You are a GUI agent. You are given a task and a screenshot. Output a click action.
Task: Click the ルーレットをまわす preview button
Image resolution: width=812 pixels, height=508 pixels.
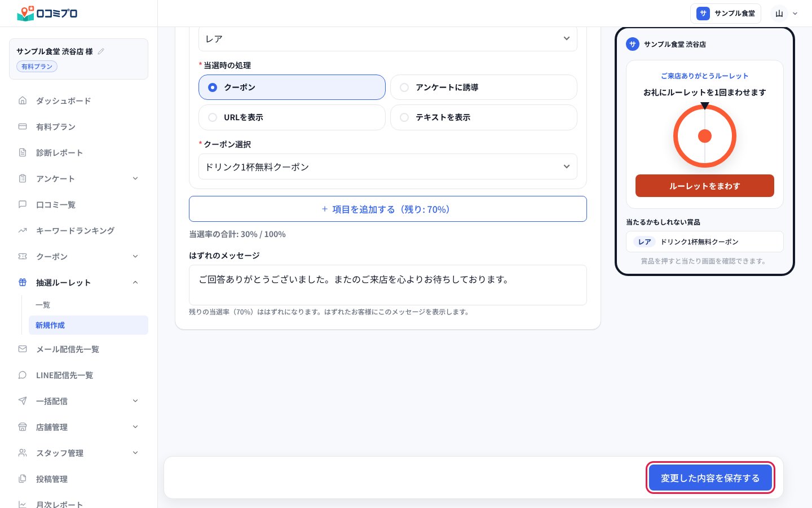coord(705,186)
